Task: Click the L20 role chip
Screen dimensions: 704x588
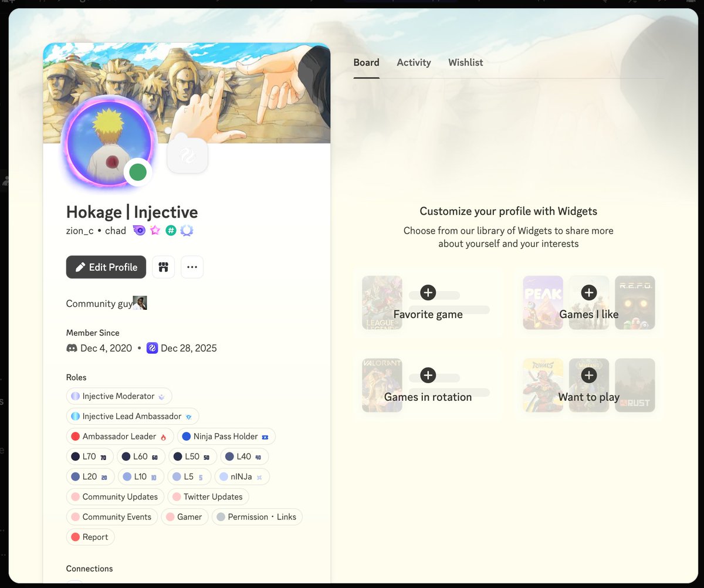Action: (x=90, y=477)
